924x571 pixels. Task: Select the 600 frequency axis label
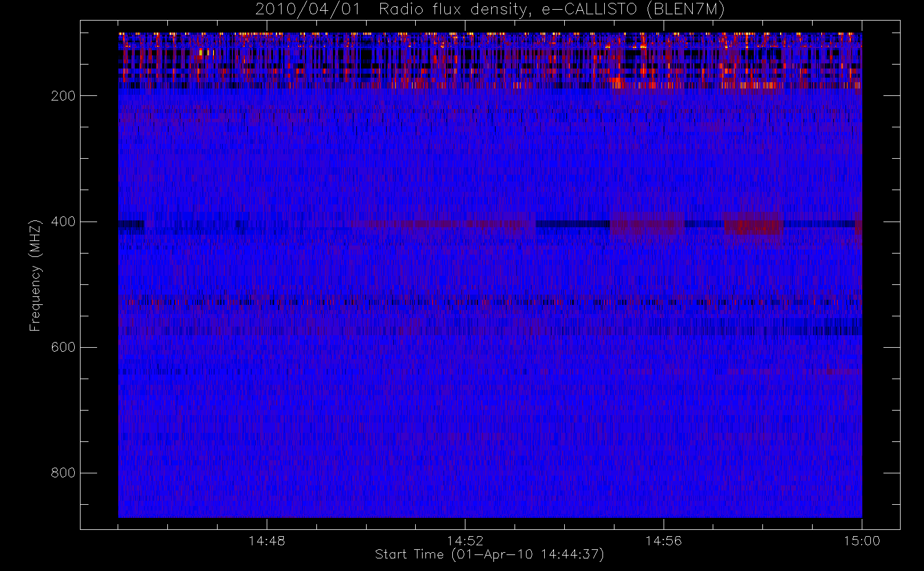tap(63, 347)
